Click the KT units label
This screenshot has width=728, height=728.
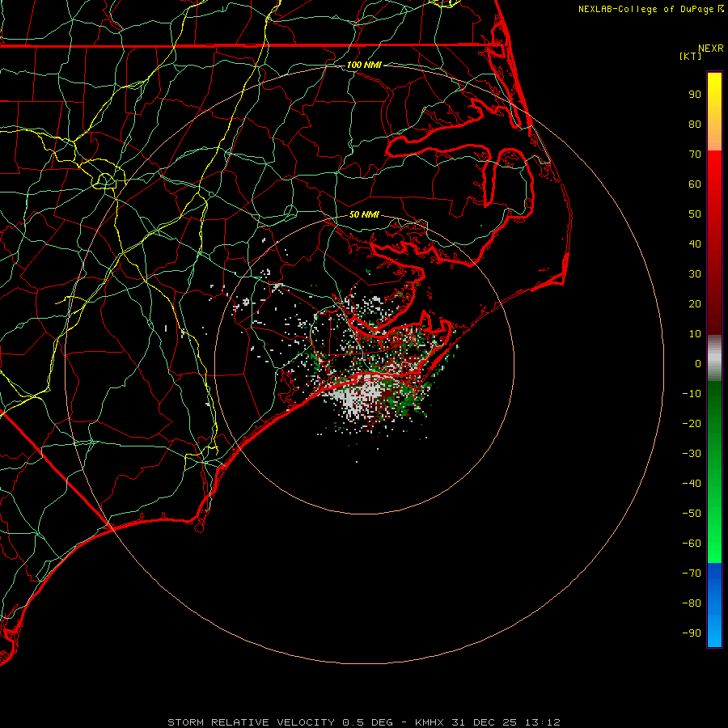pos(691,56)
